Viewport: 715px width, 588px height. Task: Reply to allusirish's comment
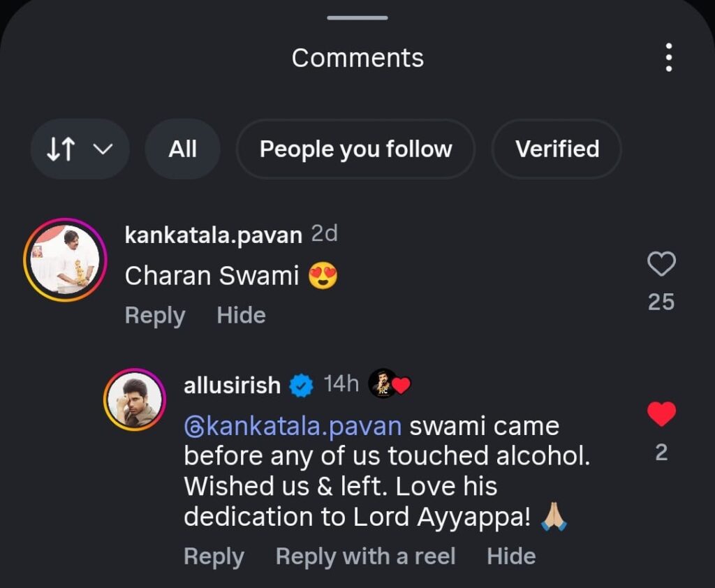click(x=214, y=557)
